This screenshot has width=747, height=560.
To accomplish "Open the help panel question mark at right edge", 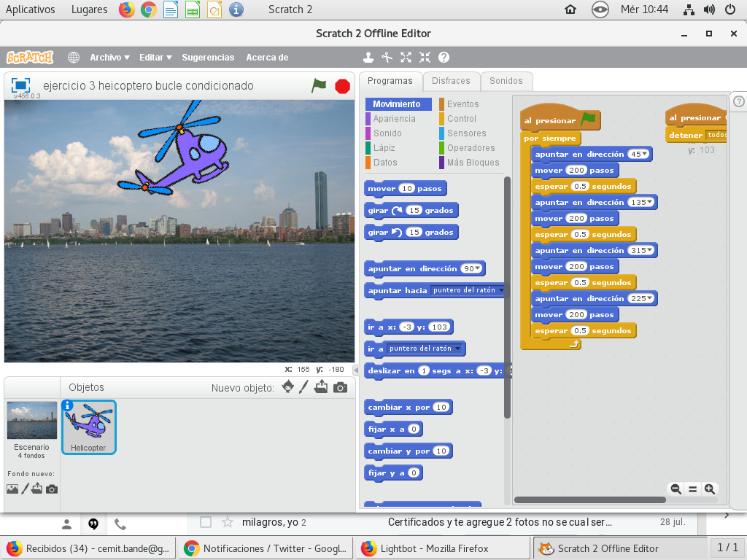I will (738, 101).
